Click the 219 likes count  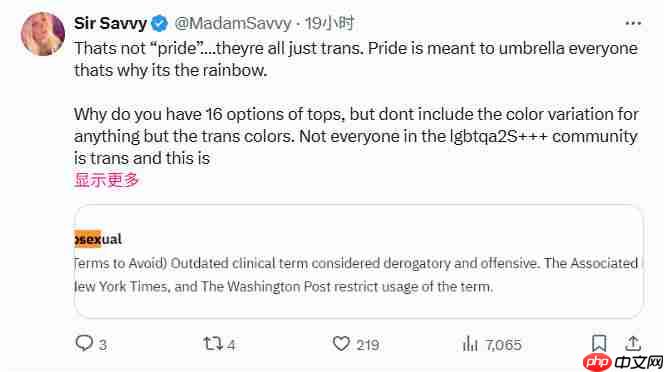coord(368,345)
